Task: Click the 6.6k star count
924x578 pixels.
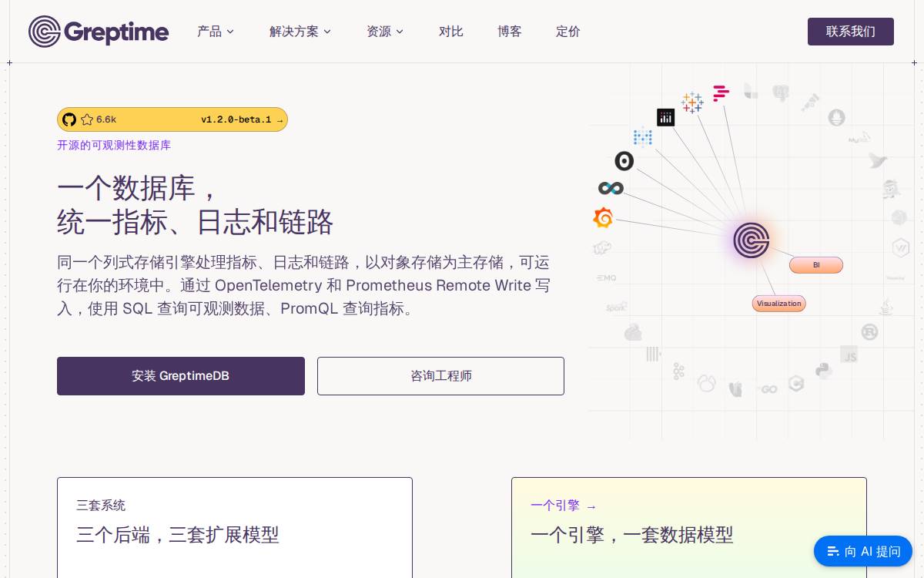Action: coord(106,119)
